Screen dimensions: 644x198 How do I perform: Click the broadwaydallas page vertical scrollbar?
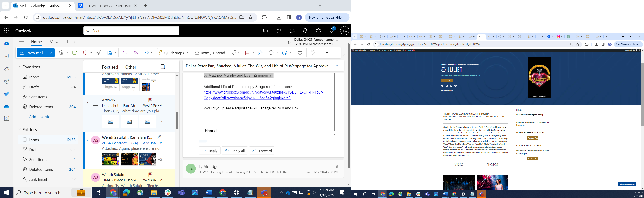point(642,94)
